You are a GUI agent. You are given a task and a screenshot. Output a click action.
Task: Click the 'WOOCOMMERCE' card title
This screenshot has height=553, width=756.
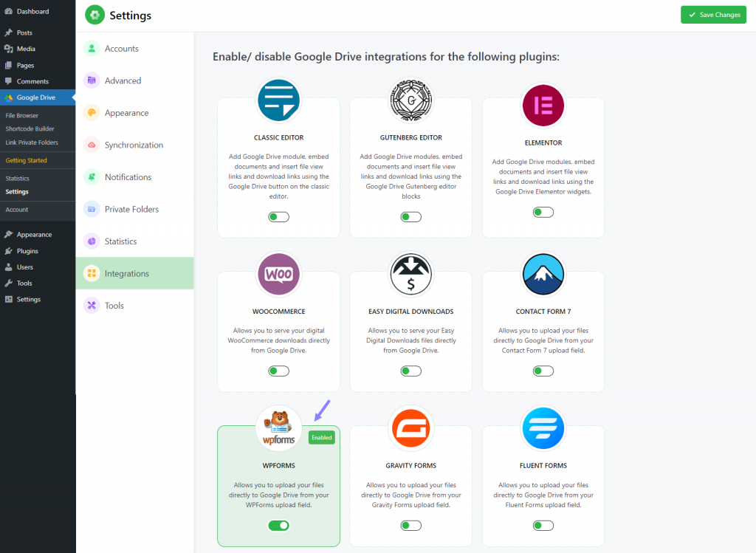tap(278, 312)
